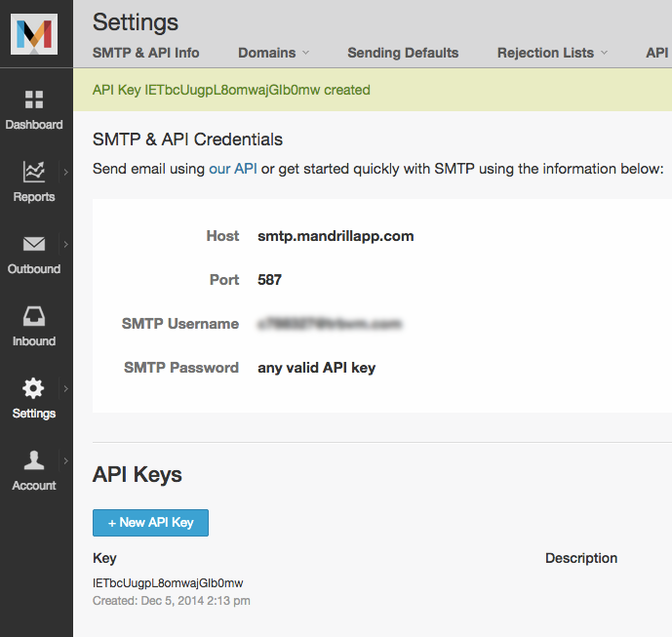Select API key IETbcUugpL8omwajGIb0mw in list
672x637 pixels.
[x=168, y=583]
